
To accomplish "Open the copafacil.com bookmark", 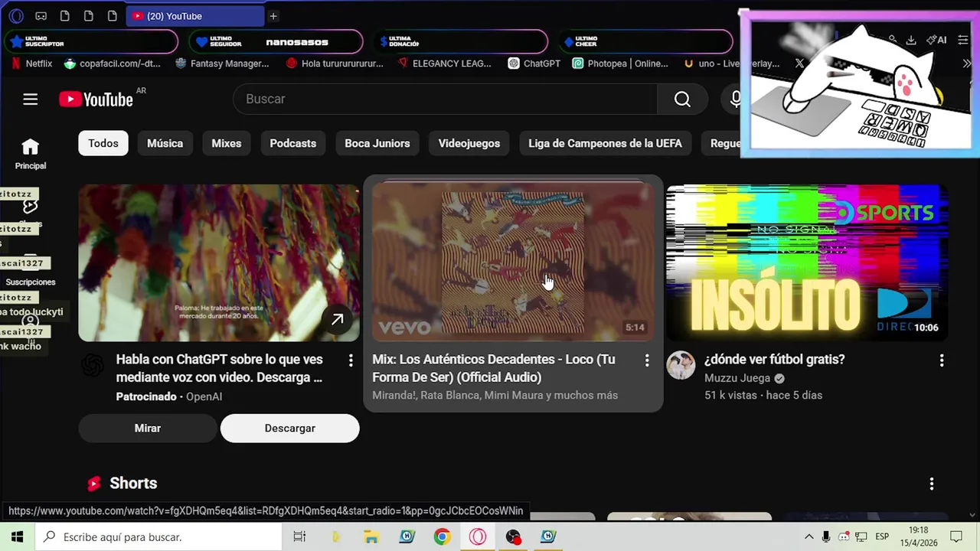I will pyautogui.click(x=113, y=64).
